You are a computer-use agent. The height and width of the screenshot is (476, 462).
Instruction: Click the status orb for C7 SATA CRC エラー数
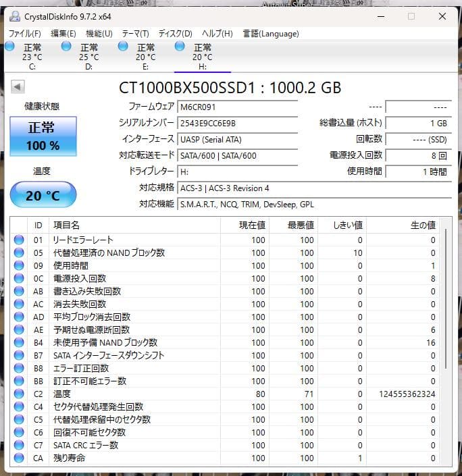tap(19, 445)
